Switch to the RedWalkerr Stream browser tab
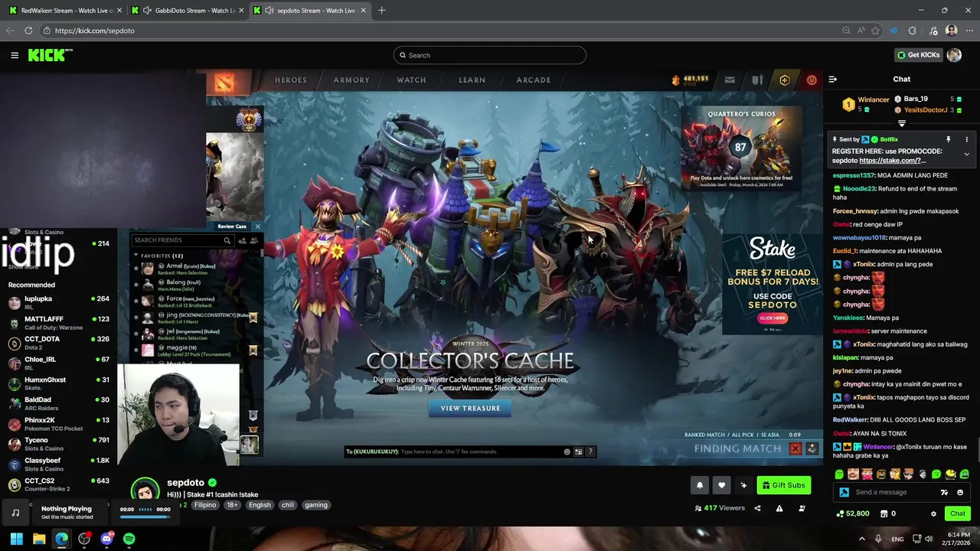This screenshot has height=551, width=980. coord(64,11)
